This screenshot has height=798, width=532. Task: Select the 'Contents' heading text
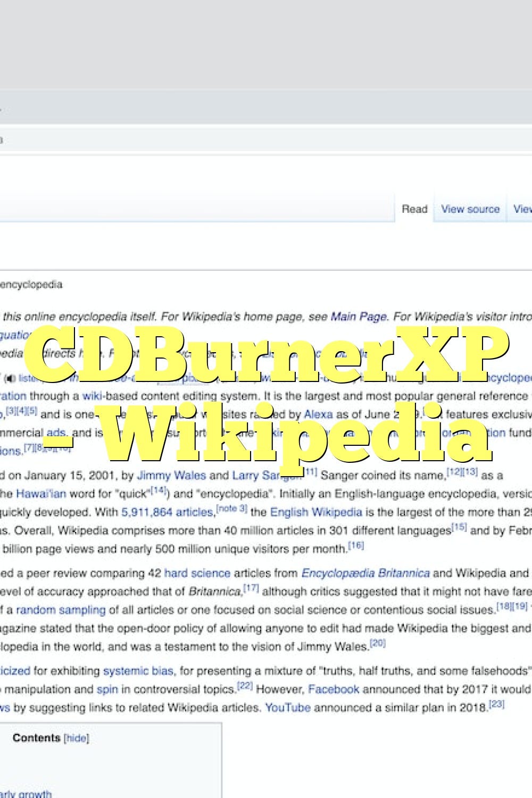point(37,738)
